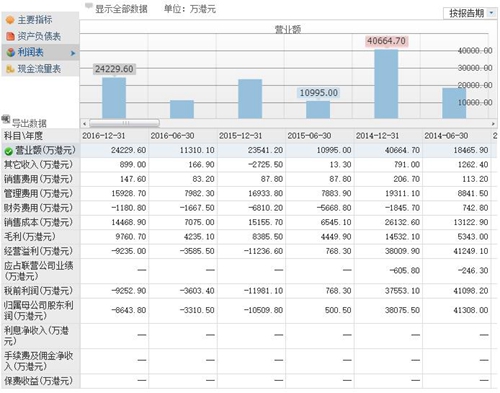Click the 主要指标 orange icon
Image resolution: width=500 pixels, height=393 pixels.
(10, 20)
